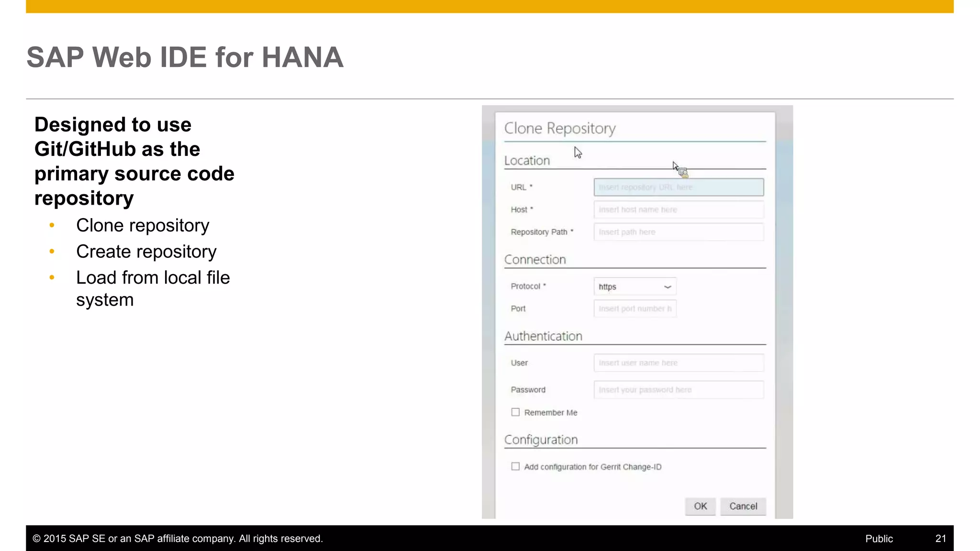This screenshot has width=980, height=551.
Task: Click the OK button
Action: point(700,506)
